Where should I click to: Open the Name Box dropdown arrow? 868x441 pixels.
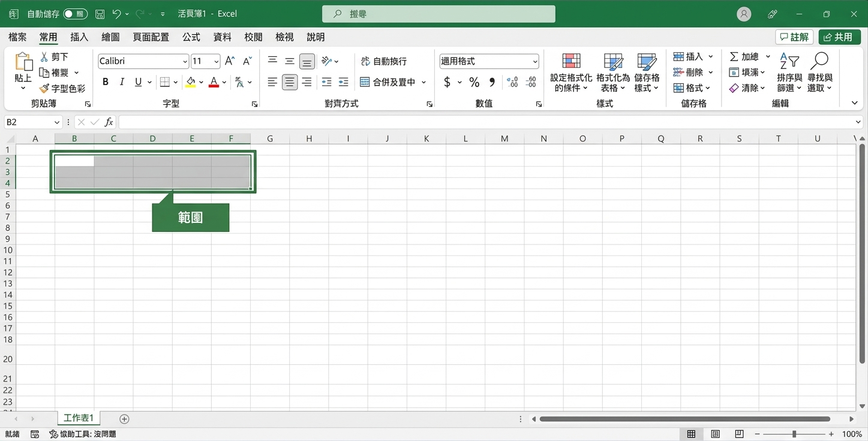pos(58,122)
